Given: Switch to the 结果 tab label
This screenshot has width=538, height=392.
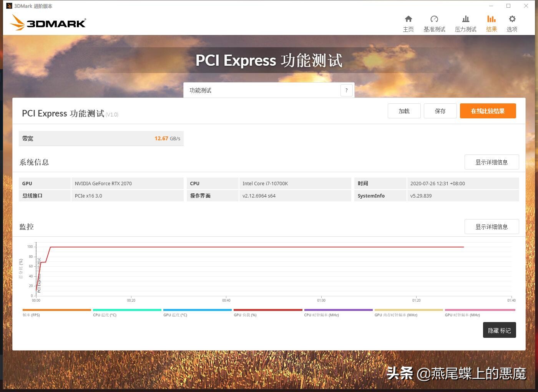Looking at the screenshot, I should (491, 29).
